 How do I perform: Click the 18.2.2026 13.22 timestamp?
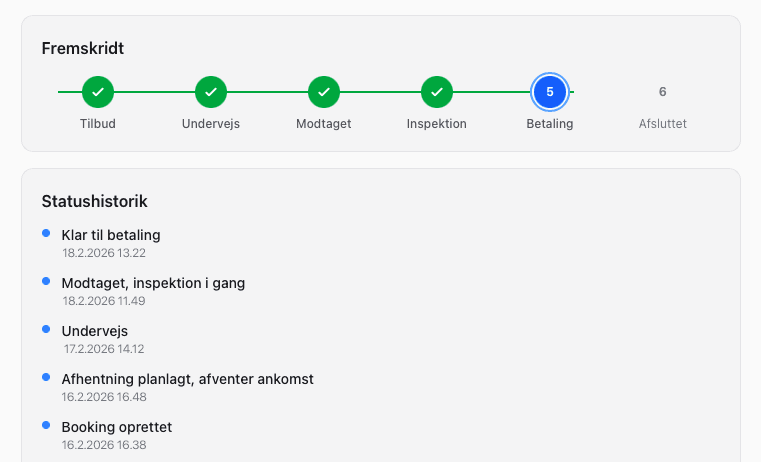pyautogui.click(x=104, y=253)
